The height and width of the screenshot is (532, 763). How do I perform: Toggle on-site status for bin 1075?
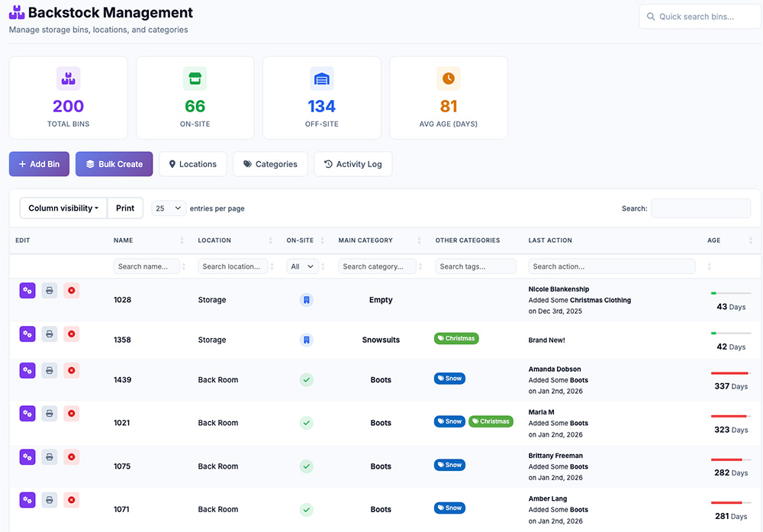coord(306,466)
